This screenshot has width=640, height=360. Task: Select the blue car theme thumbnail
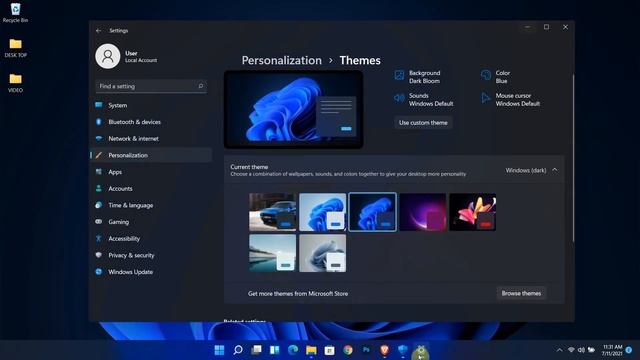pos(273,212)
